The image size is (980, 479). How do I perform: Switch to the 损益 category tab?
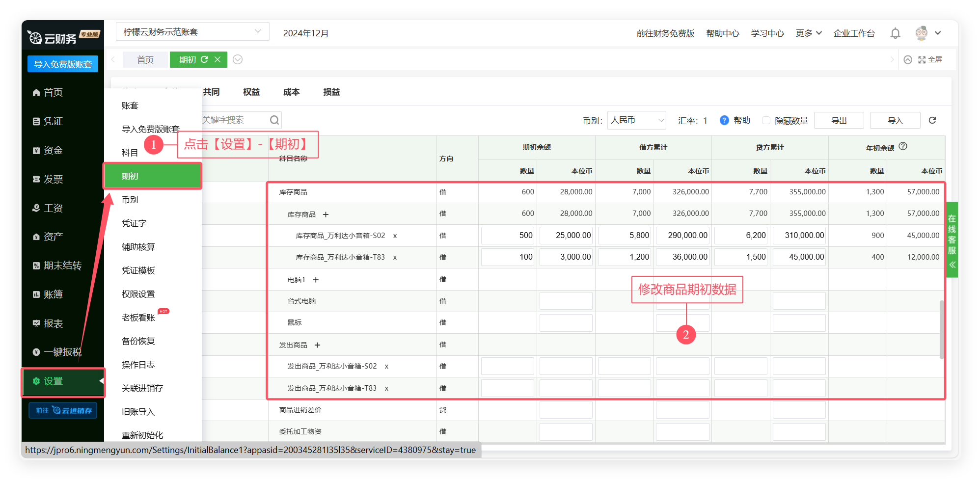(331, 92)
